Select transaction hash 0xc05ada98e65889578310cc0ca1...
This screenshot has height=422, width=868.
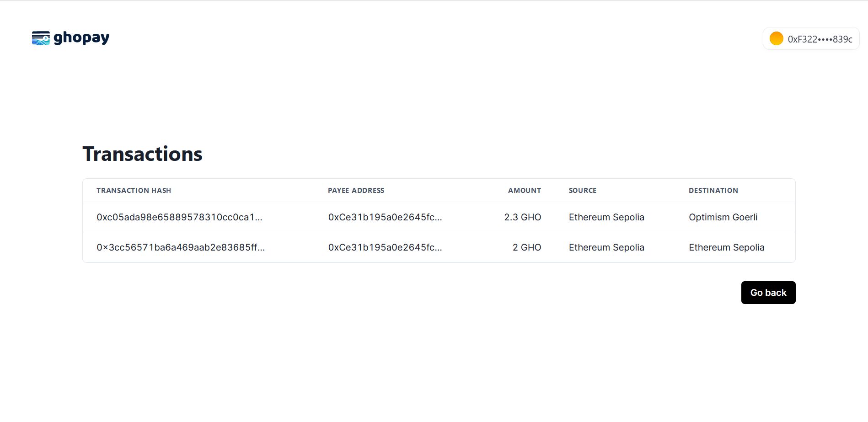[179, 217]
